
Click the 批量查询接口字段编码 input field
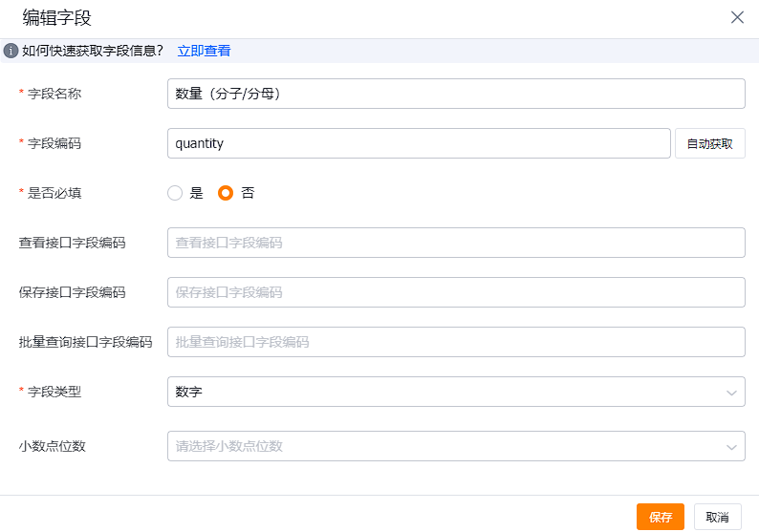coord(456,342)
